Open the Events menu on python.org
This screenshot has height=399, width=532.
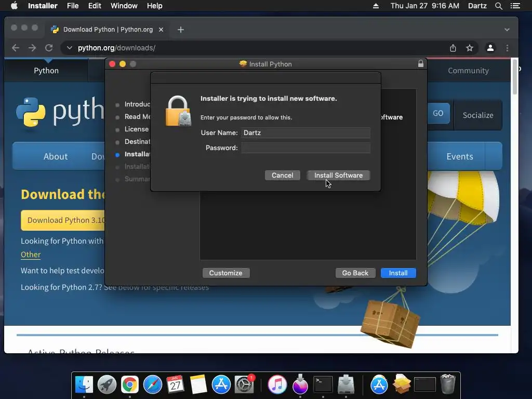pyautogui.click(x=459, y=156)
